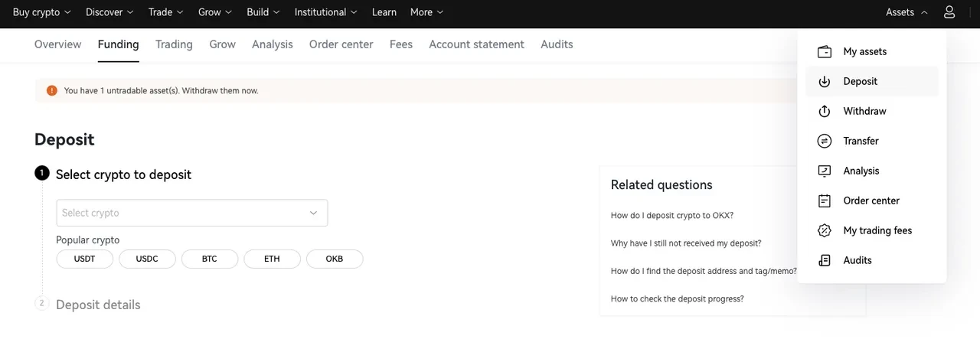Select Deposit in Assets menu
This screenshot has width=980, height=339.
point(872,81)
